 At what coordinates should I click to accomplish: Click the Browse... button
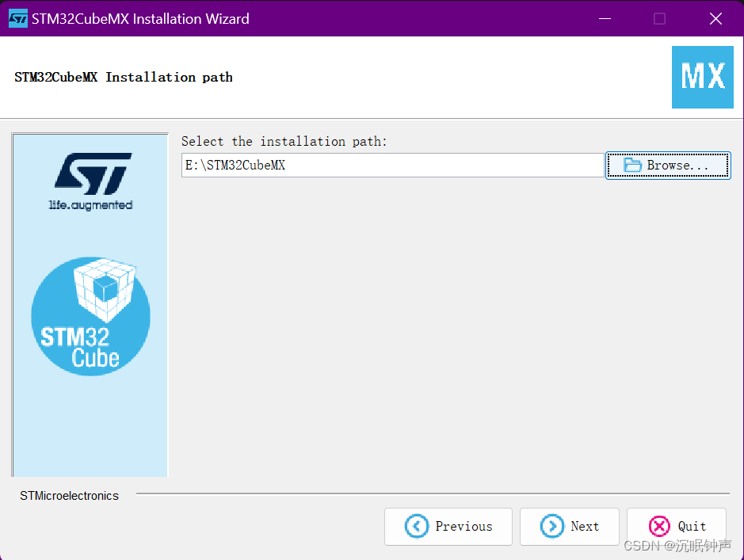pyautogui.click(x=668, y=166)
